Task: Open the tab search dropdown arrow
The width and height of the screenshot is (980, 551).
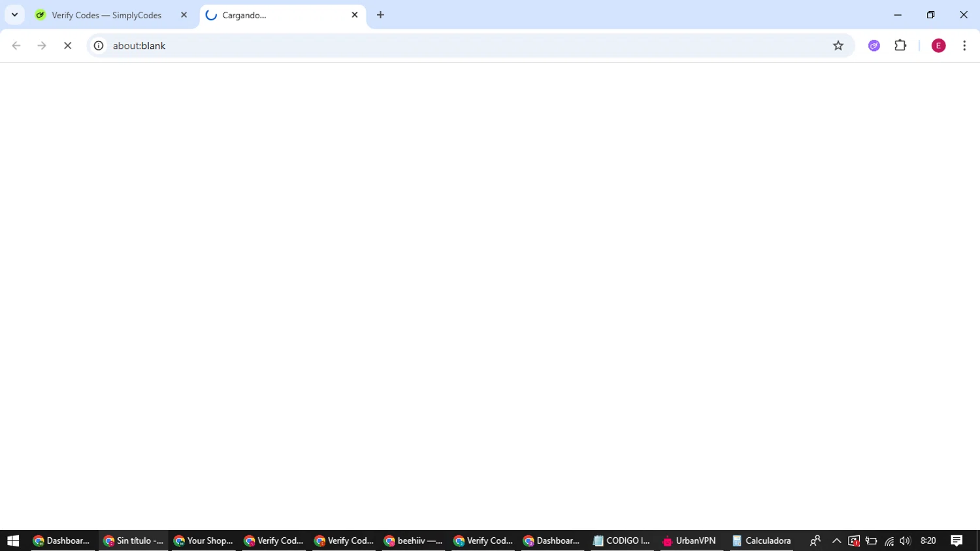Action: 14,15
